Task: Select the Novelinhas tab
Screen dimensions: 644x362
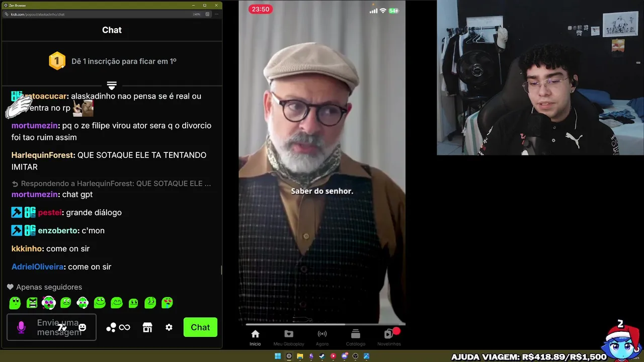Action: (389, 337)
